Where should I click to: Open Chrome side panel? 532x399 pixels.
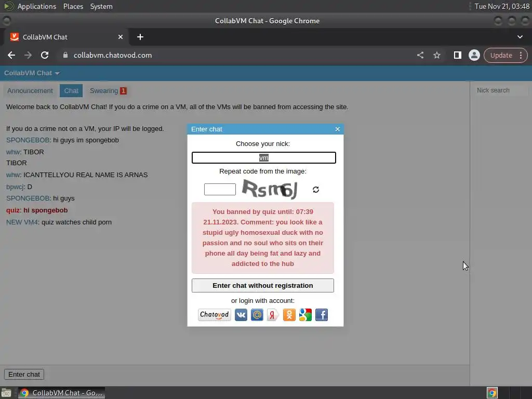coord(457,55)
